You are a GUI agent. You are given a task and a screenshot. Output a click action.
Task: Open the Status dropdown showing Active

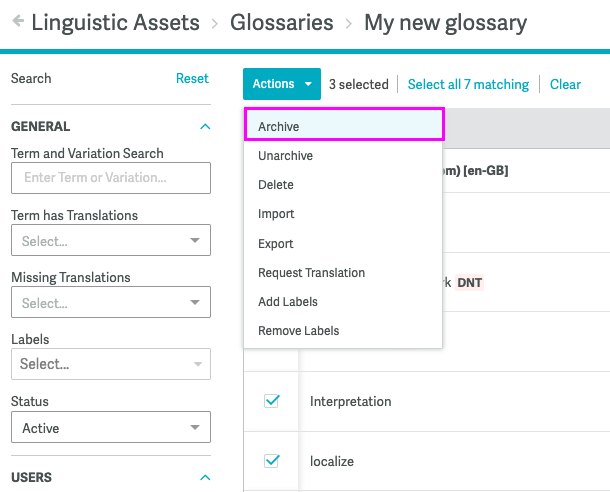111,427
